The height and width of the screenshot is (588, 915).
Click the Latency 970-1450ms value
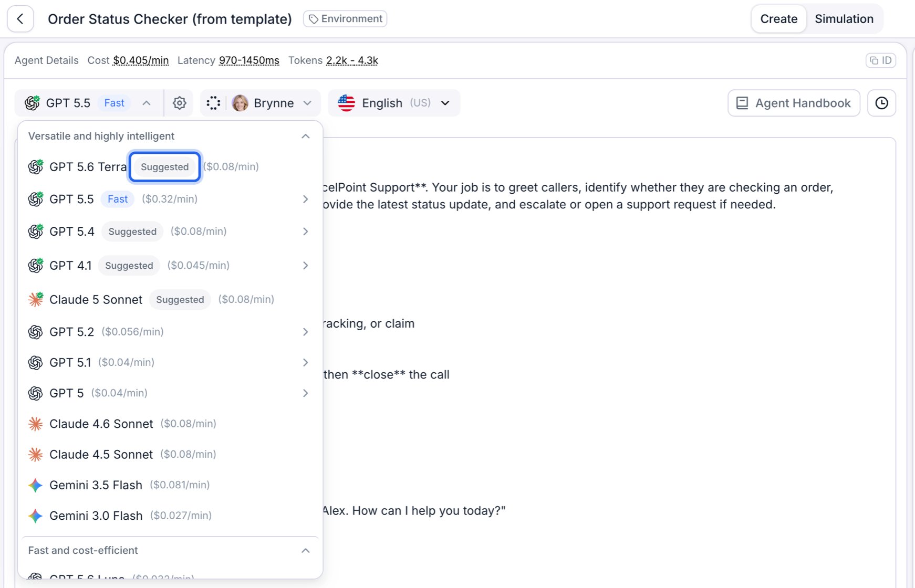[249, 60]
